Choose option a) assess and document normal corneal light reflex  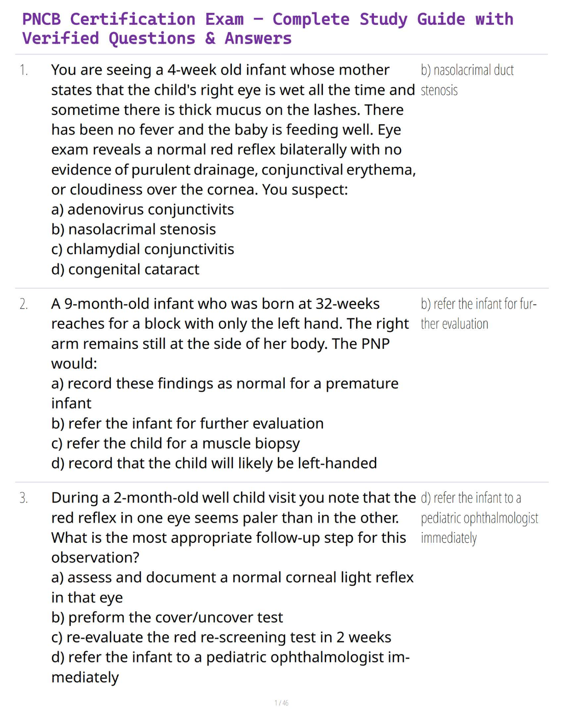[x=232, y=587]
